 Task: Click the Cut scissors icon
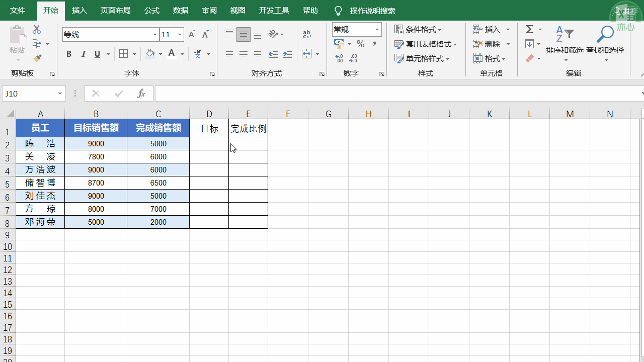[x=37, y=30]
